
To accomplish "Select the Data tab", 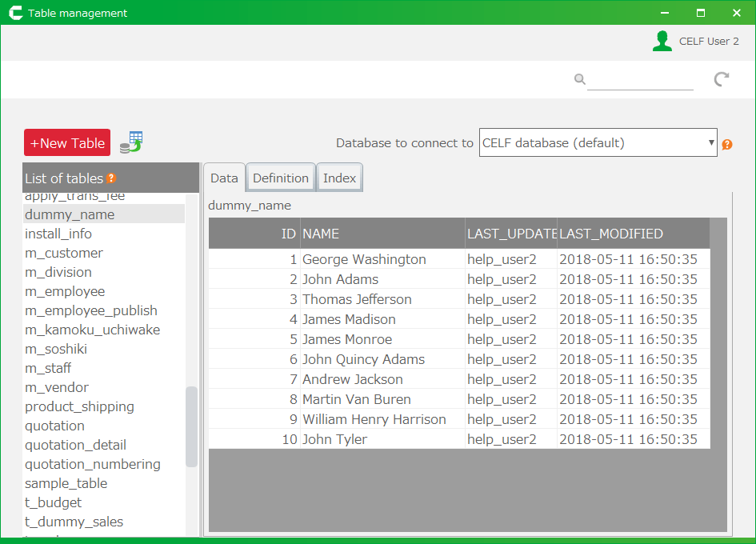I will pyautogui.click(x=224, y=178).
